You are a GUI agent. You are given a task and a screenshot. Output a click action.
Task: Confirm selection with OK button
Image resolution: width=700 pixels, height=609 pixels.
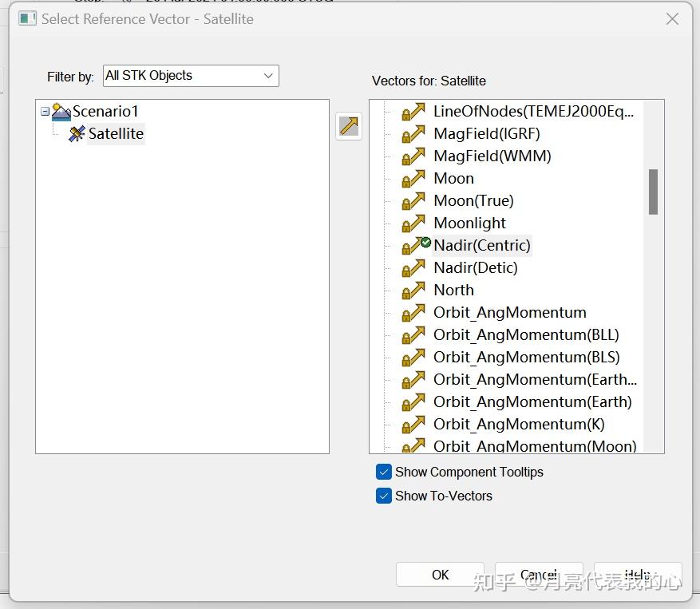click(x=440, y=575)
